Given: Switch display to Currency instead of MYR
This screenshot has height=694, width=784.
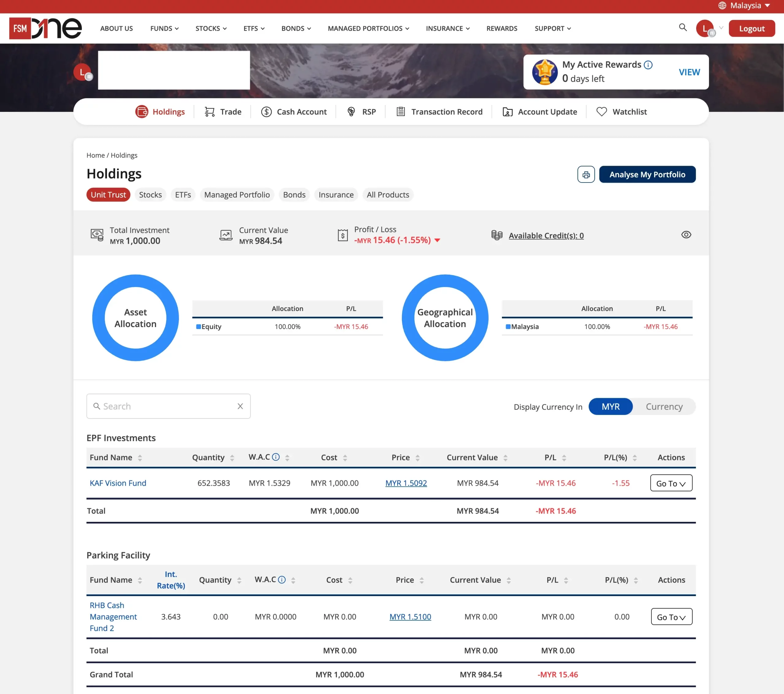Looking at the screenshot, I should [x=664, y=406].
